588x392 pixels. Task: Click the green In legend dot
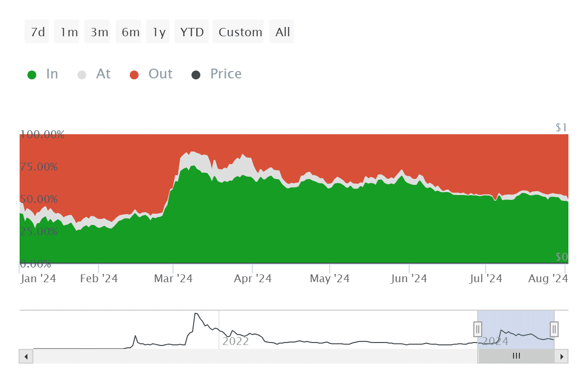(32, 75)
